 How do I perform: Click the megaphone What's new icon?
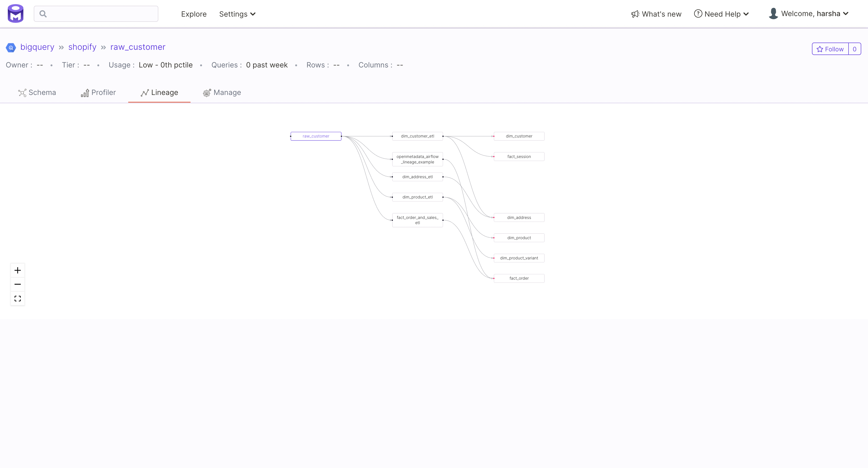coord(635,14)
